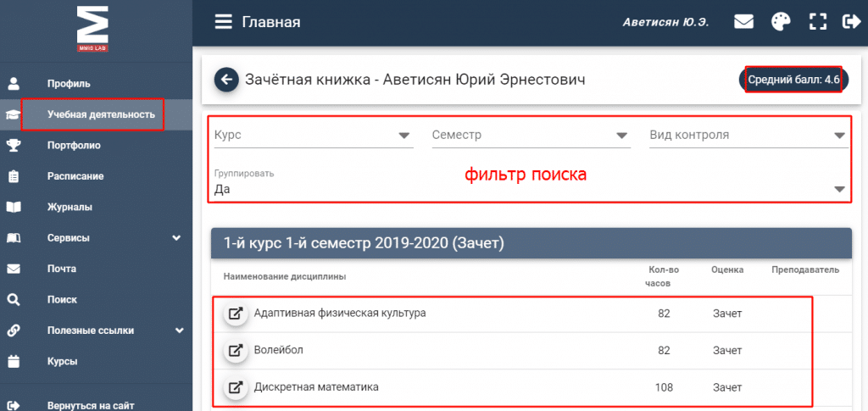Open details icon for Адаптивная физическая культура
Image resolution: width=868 pixels, height=411 pixels.
236,314
